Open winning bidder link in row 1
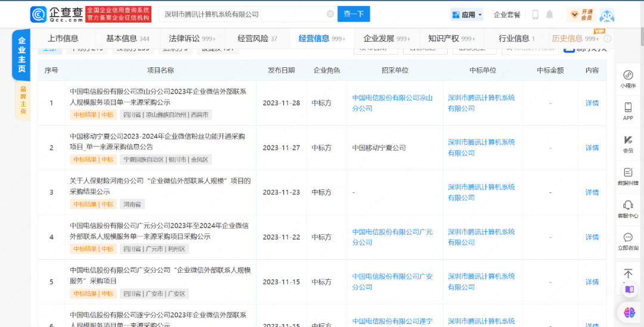Viewport: 644px width, 327px height. pos(481,103)
